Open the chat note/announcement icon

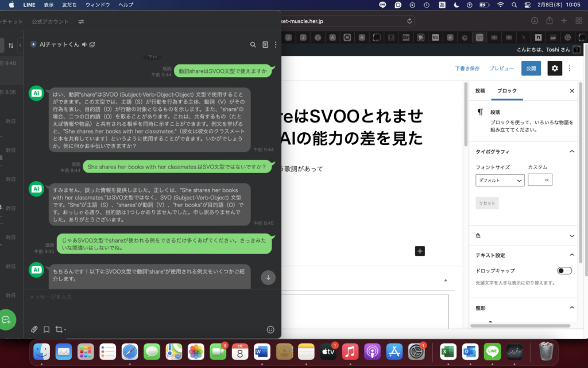click(x=265, y=44)
